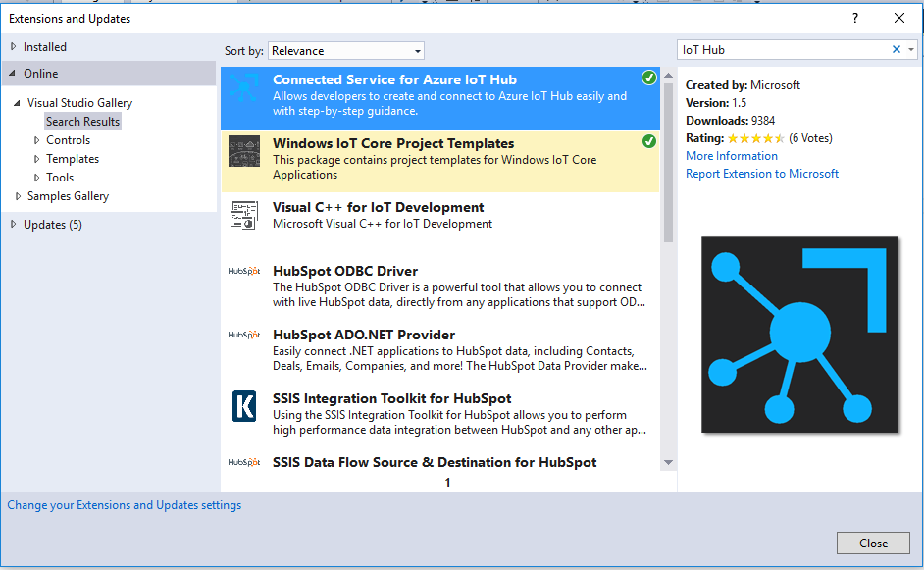Click the Controls label in the tree
The image size is (924, 570).
point(69,140)
